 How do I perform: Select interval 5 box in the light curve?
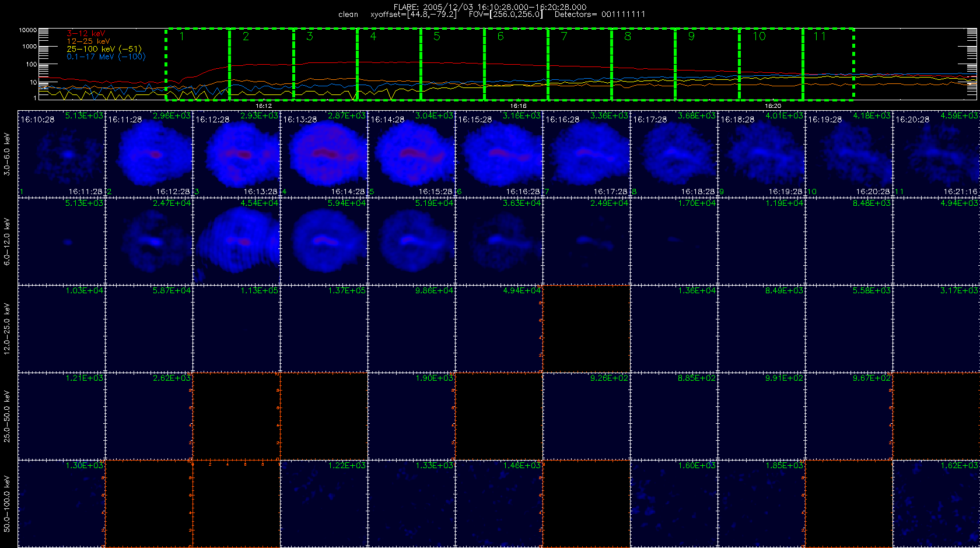point(453,64)
